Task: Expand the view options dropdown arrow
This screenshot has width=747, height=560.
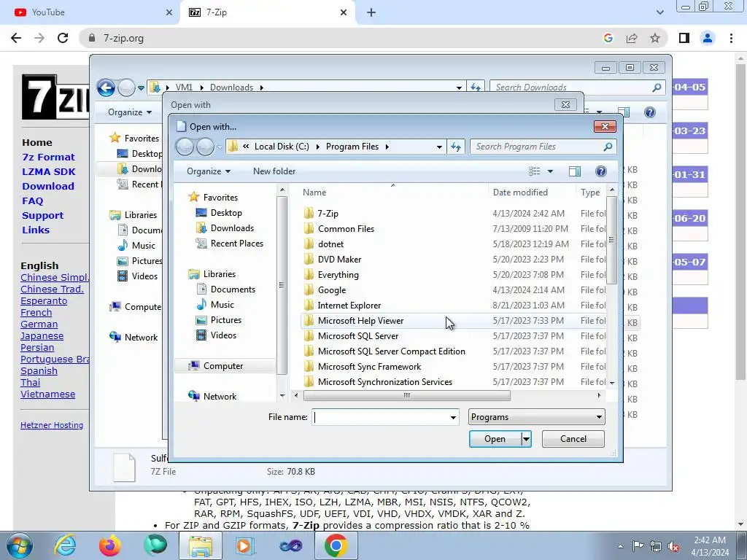Action: point(550,171)
